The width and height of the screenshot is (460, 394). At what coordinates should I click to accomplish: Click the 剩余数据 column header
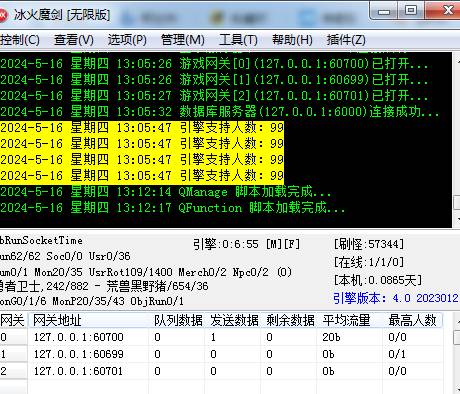tap(289, 321)
